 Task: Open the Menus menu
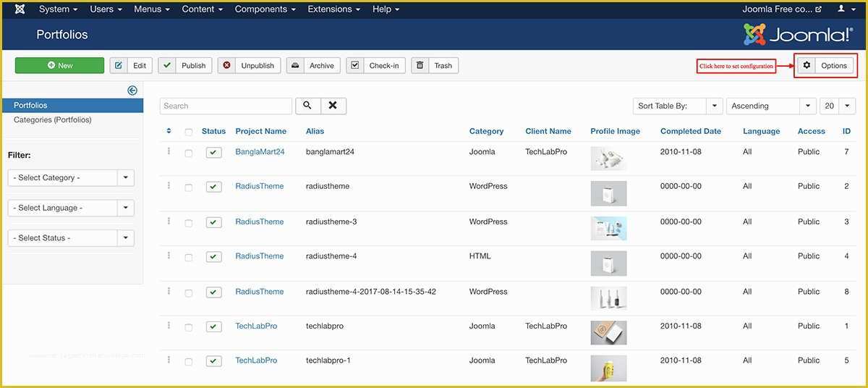152,9
